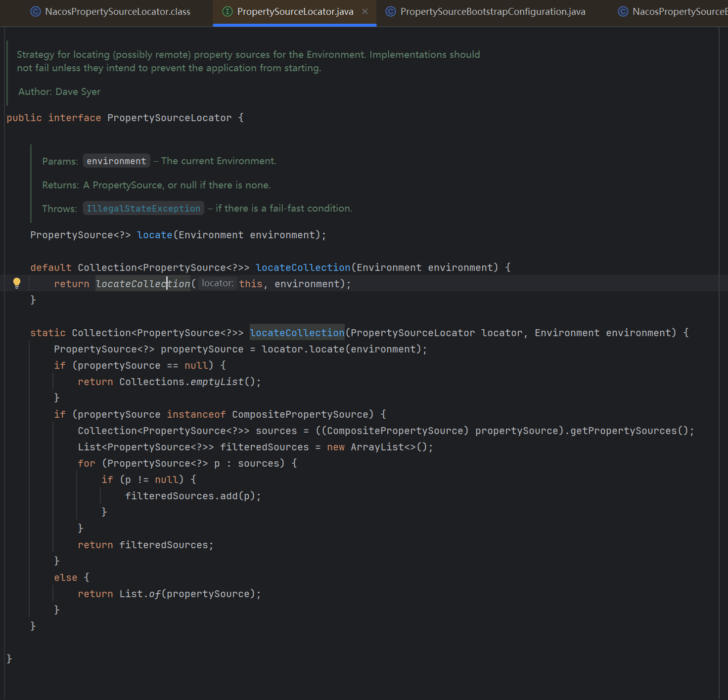Click the 'locator:' inlay parameter hint
This screenshot has width=728, height=700.
(218, 283)
